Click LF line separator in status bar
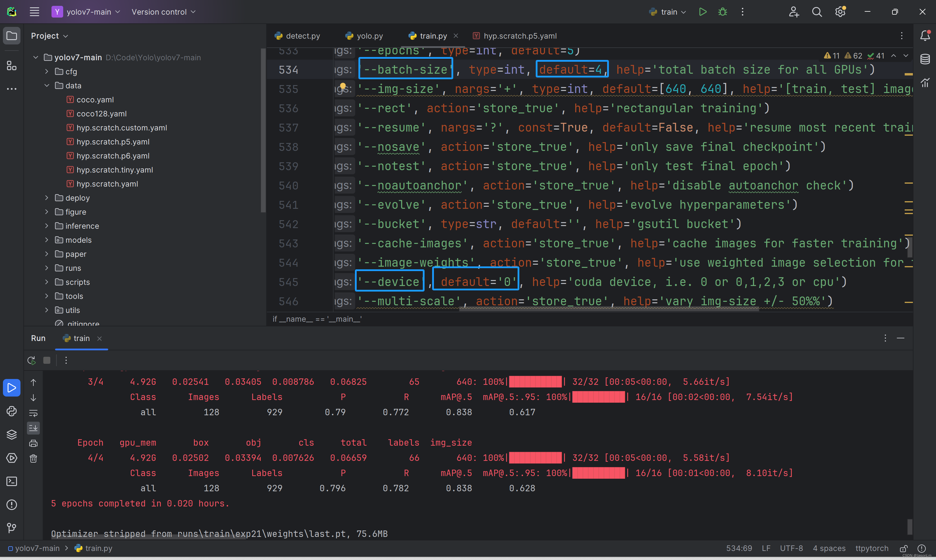This screenshot has height=560, width=936. pyautogui.click(x=766, y=548)
